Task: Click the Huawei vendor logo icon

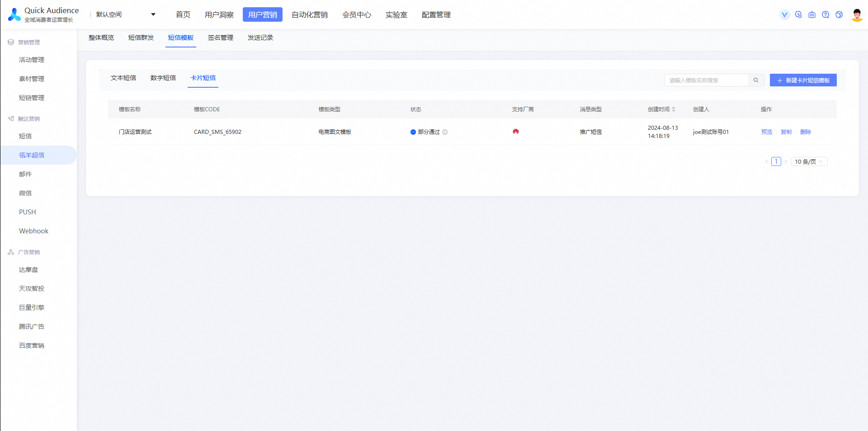Action: pos(516,132)
